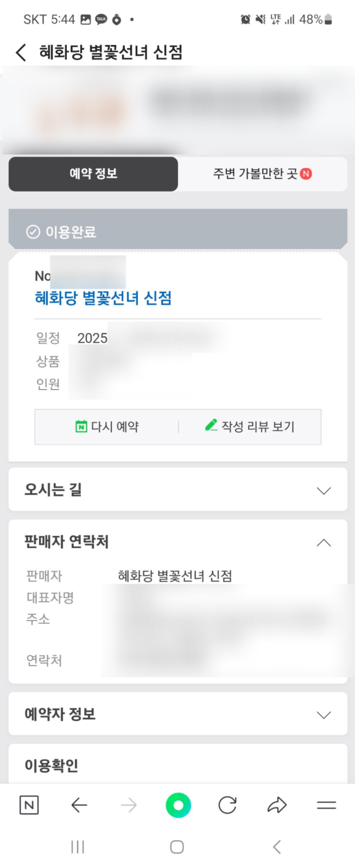Screen dimensions: 355x868
Task: Collapse the 판매자 연락처 section
Action: tap(323, 543)
